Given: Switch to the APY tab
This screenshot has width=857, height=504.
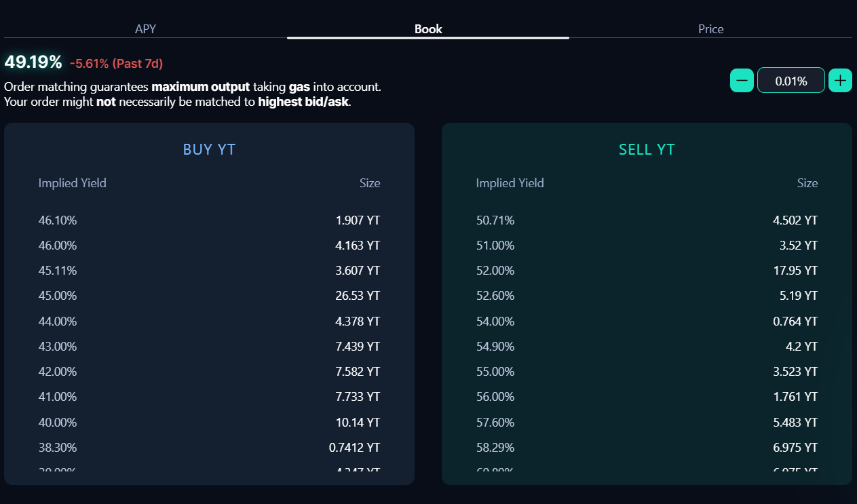Looking at the screenshot, I should (x=145, y=29).
